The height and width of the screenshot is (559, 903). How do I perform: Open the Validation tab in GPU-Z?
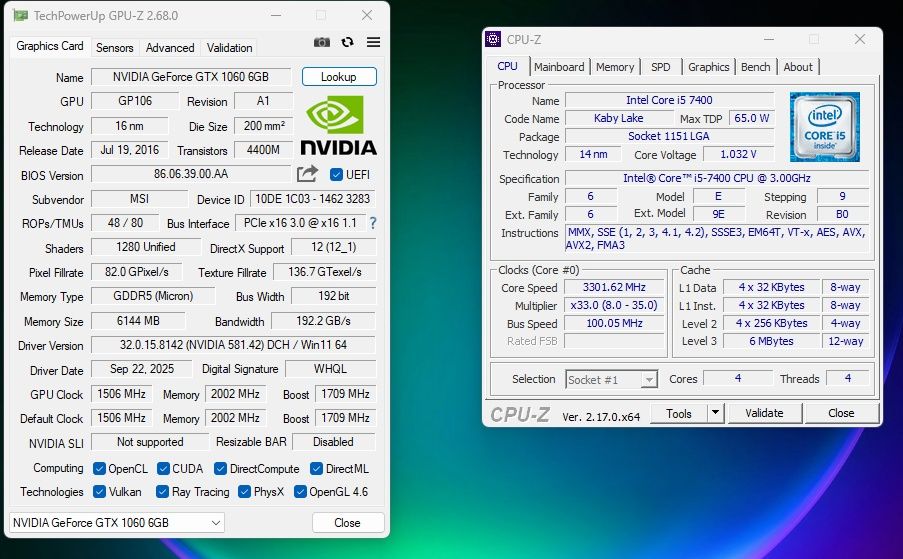pyautogui.click(x=229, y=48)
